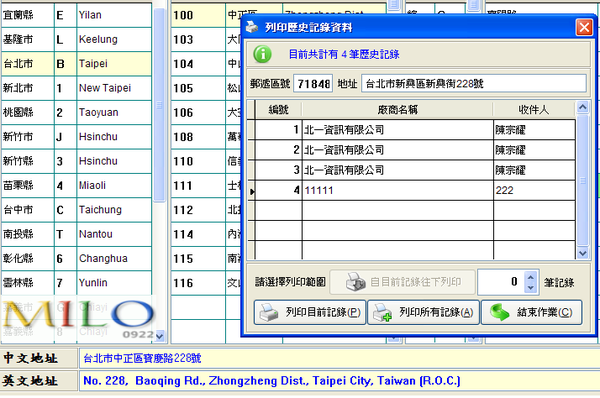The height and width of the screenshot is (398, 600).
Task: Select Keelung in the county list
Action: pyautogui.click(x=77, y=39)
